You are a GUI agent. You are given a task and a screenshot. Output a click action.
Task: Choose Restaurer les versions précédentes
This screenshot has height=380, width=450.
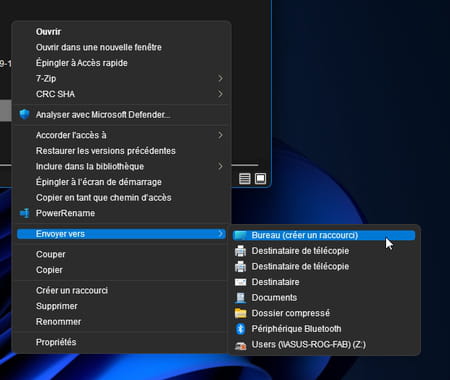tap(122, 151)
